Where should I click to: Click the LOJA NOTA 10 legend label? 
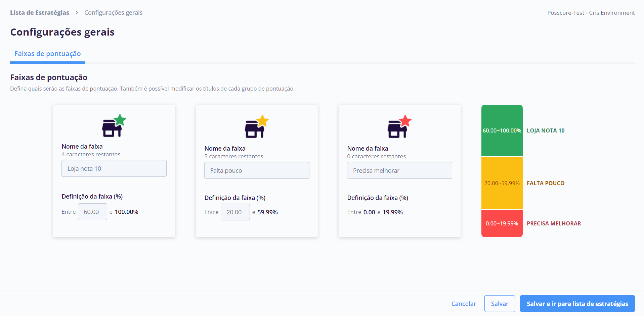pos(546,130)
